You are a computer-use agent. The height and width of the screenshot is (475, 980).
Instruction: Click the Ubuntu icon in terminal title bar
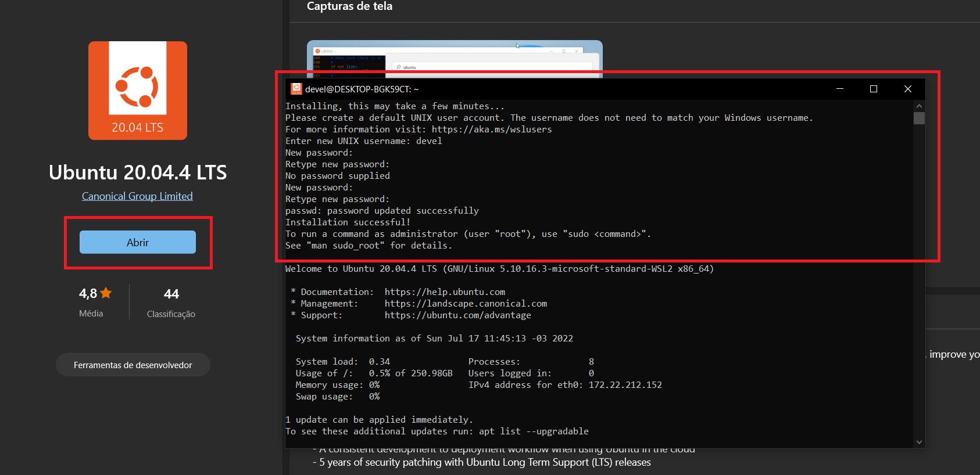click(296, 89)
